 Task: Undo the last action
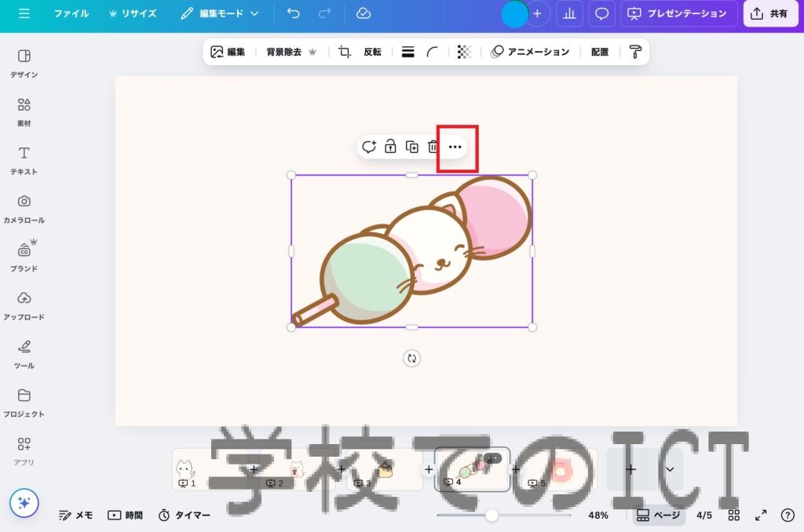[x=294, y=13]
